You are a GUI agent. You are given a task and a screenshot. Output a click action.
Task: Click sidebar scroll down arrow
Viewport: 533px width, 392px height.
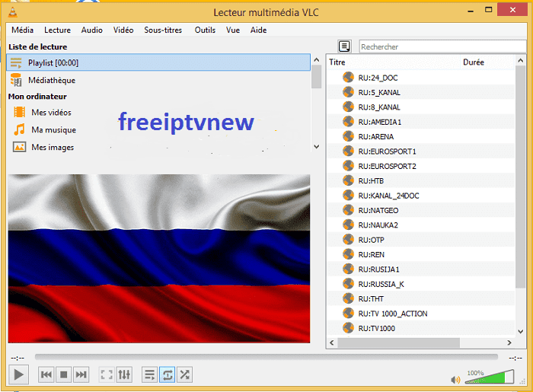pyautogui.click(x=317, y=147)
